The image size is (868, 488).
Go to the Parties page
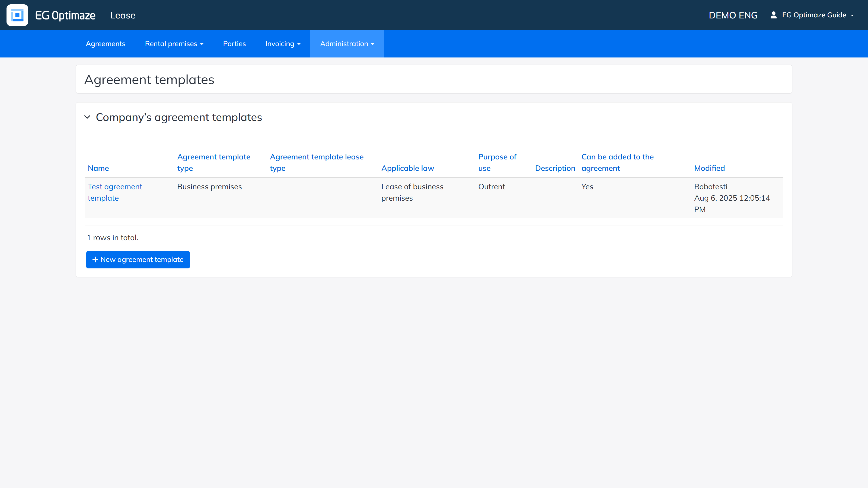click(235, 44)
